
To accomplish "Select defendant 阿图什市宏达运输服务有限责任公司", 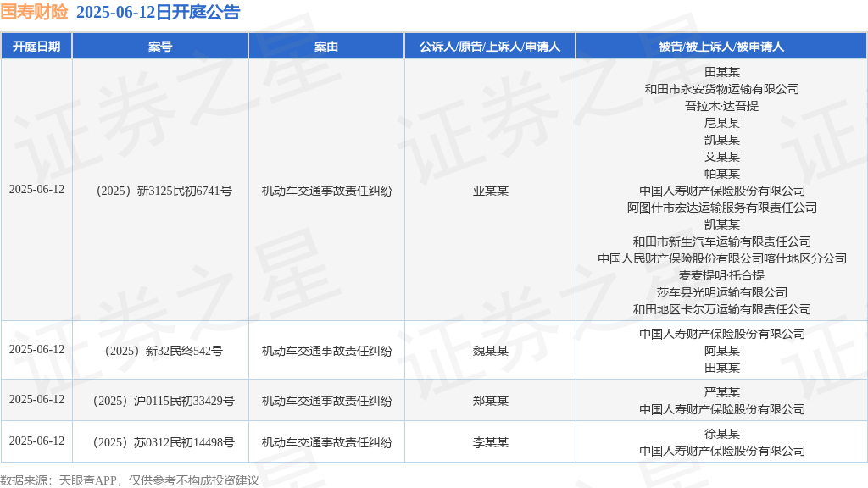I will click(722, 208).
